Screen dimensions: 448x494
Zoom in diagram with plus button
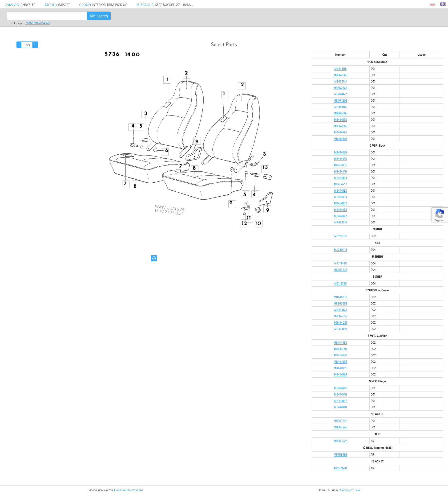[x=35, y=45]
